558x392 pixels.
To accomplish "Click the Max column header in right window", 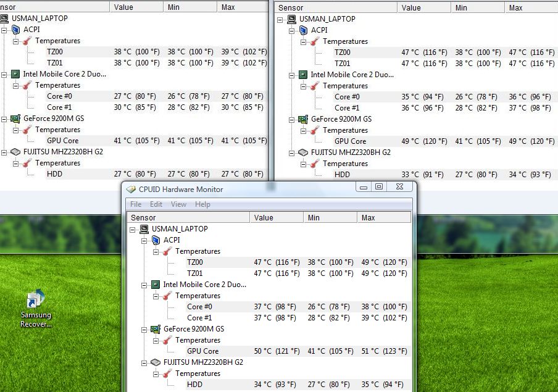I will click(x=531, y=7).
